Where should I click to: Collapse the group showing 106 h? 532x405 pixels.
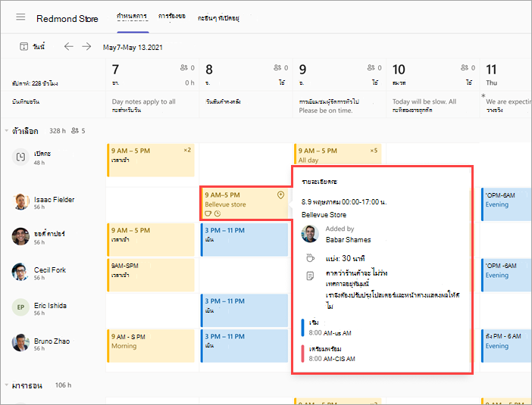click(7, 385)
